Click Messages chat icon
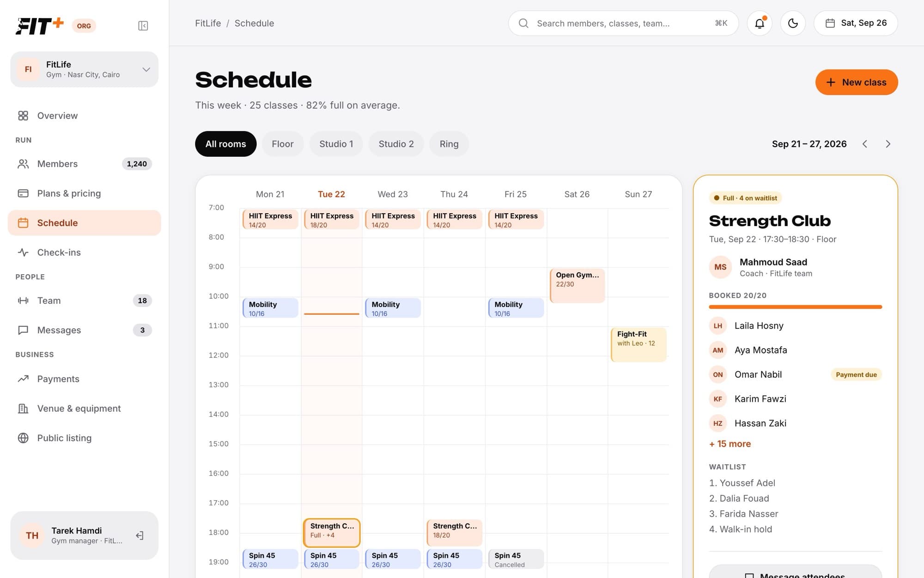Screen dimensions: 924x578 23,330
